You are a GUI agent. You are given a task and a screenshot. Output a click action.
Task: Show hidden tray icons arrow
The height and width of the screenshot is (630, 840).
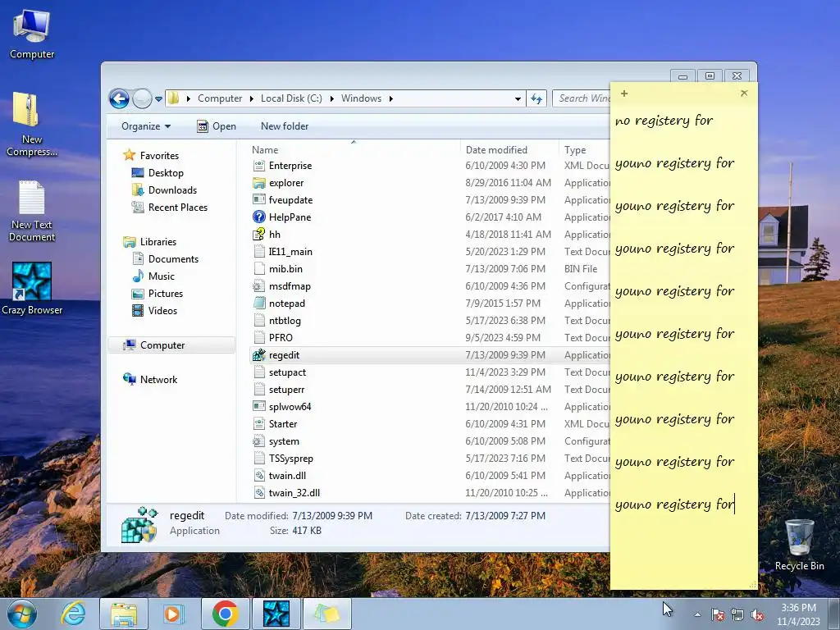[x=697, y=615]
